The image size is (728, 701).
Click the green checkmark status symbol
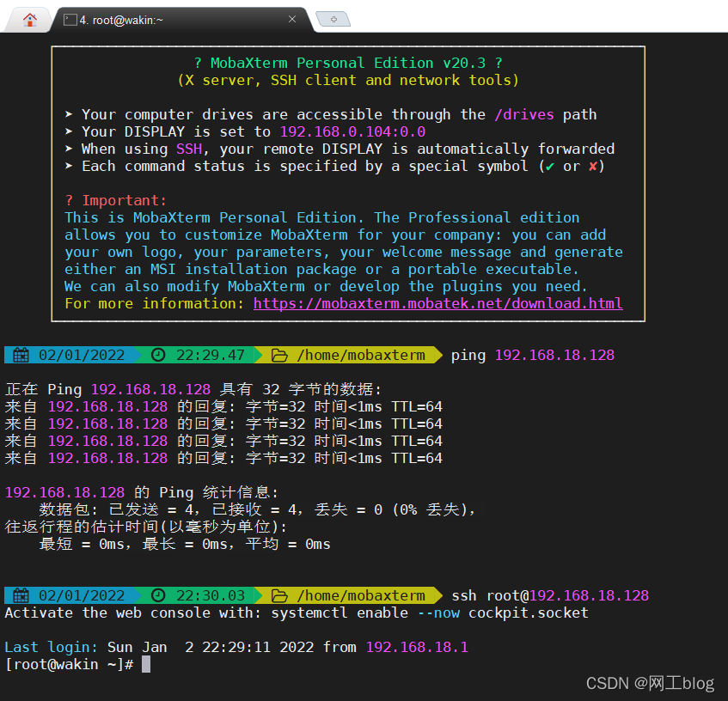(x=550, y=167)
